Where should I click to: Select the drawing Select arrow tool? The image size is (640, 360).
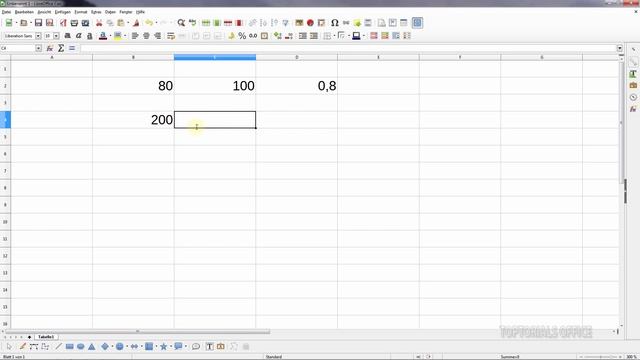coord(9,347)
